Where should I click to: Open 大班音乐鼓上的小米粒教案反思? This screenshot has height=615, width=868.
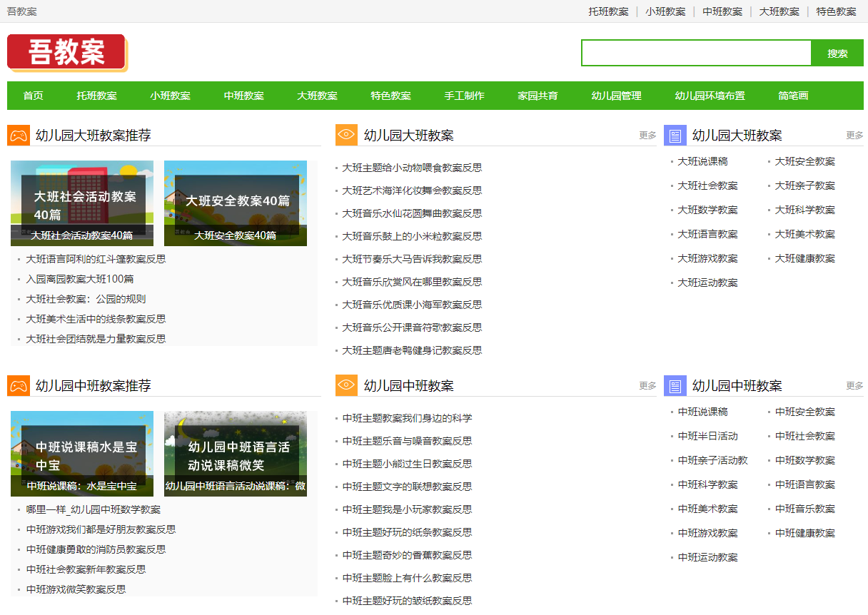coord(412,236)
